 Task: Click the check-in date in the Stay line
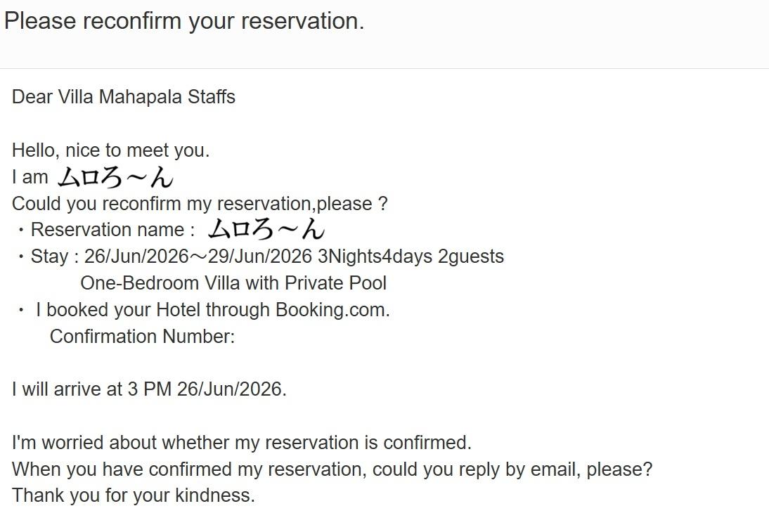pyautogui.click(x=136, y=257)
